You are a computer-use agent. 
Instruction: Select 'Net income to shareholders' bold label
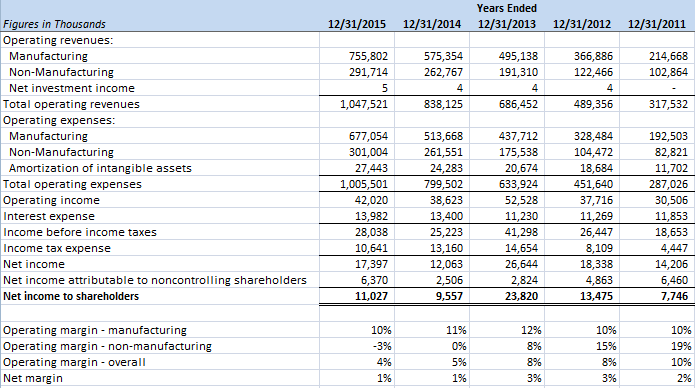click(x=71, y=296)
